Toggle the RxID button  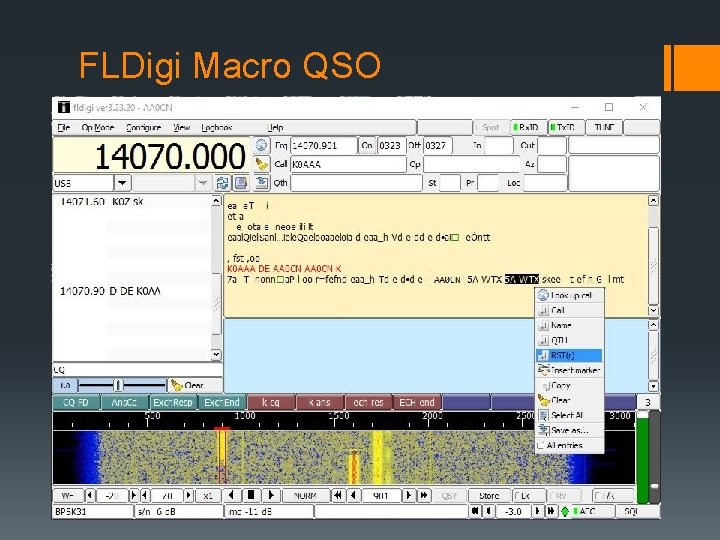[x=528, y=127]
